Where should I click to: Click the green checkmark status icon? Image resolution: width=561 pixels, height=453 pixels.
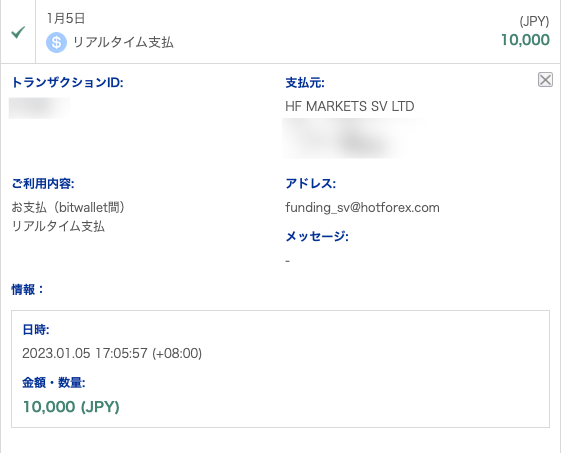18,32
